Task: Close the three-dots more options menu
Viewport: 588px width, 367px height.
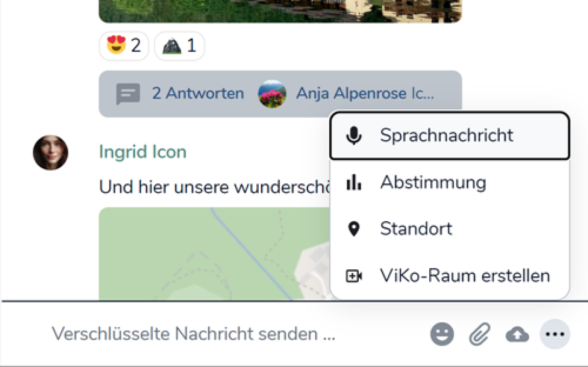Action: coord(555,335)
